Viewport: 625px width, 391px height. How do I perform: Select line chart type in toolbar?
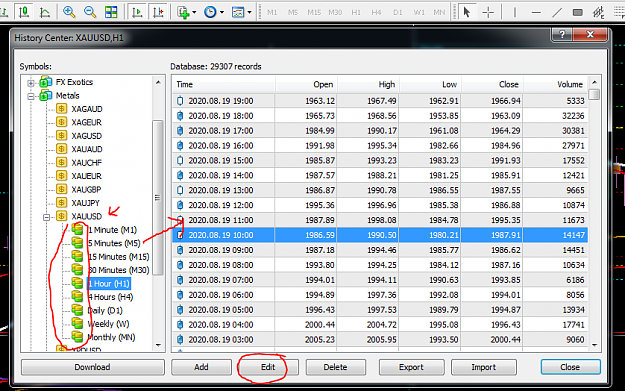[x=45, y=12]
